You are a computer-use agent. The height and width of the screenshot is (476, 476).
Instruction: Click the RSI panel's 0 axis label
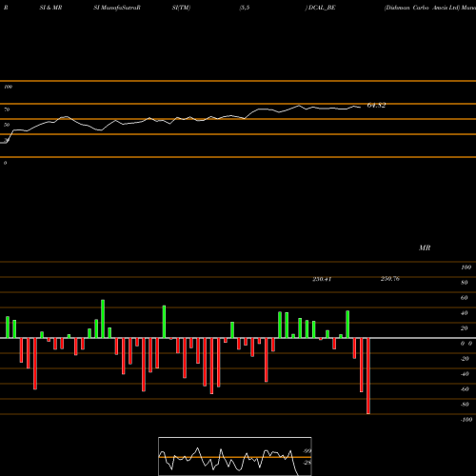tap(5, 163)
